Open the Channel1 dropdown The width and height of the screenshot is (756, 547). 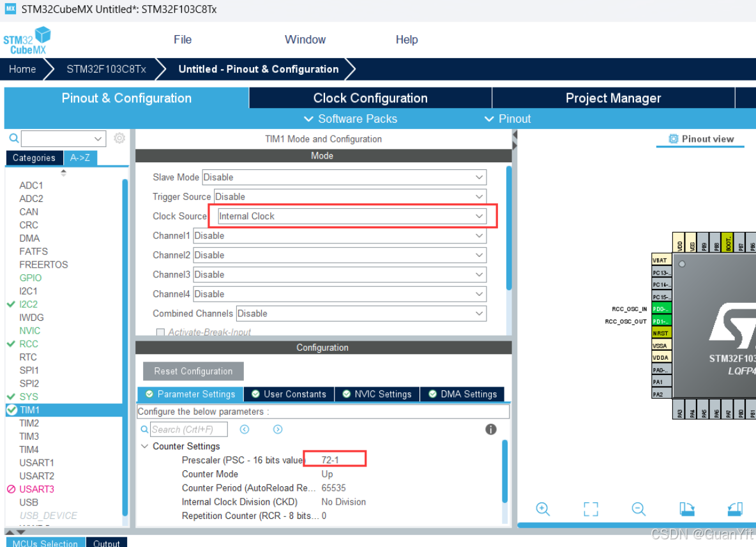(x=340, y=235)
